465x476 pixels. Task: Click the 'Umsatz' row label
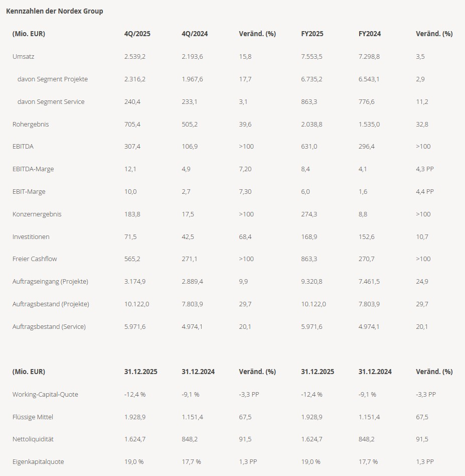[x=24, y=57]
